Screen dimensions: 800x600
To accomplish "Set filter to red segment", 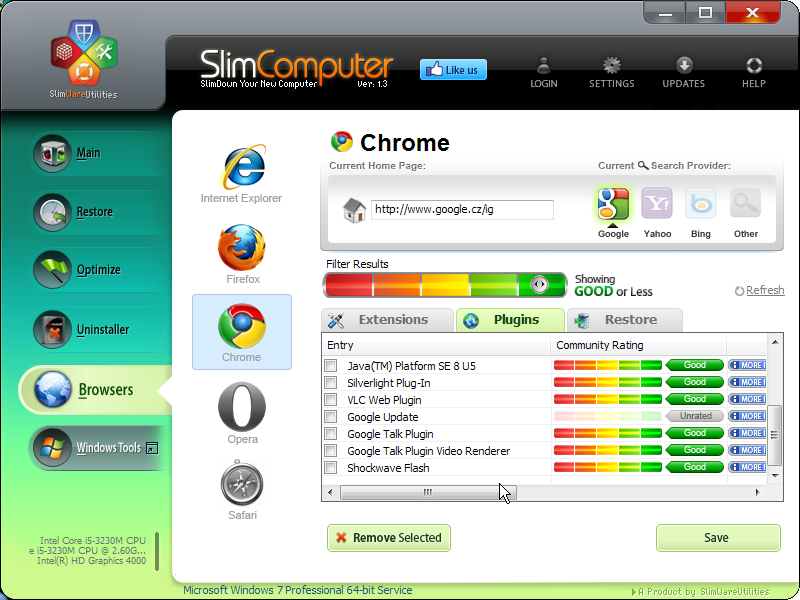I will pyautogui.click(x=349, y=285).
